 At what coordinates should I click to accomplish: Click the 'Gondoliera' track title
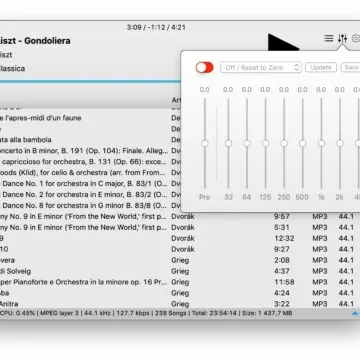click(47, 41)
